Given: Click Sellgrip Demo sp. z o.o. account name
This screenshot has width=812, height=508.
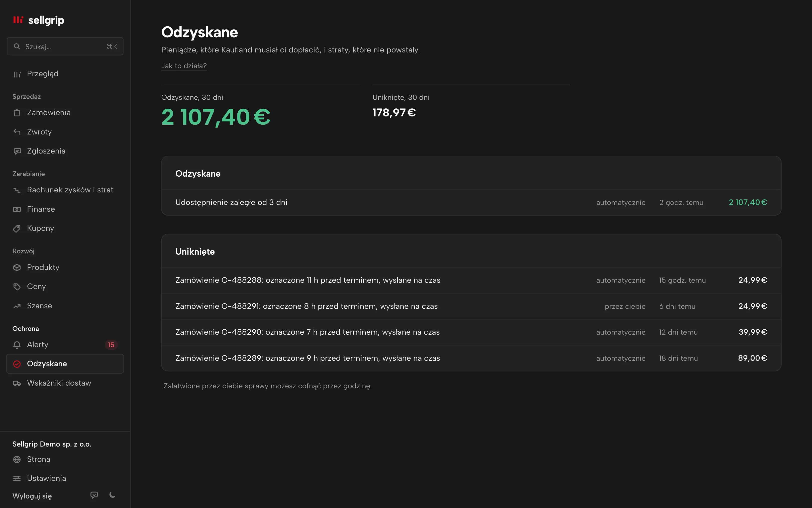Looking at the screenshot, I should [52, 444].
